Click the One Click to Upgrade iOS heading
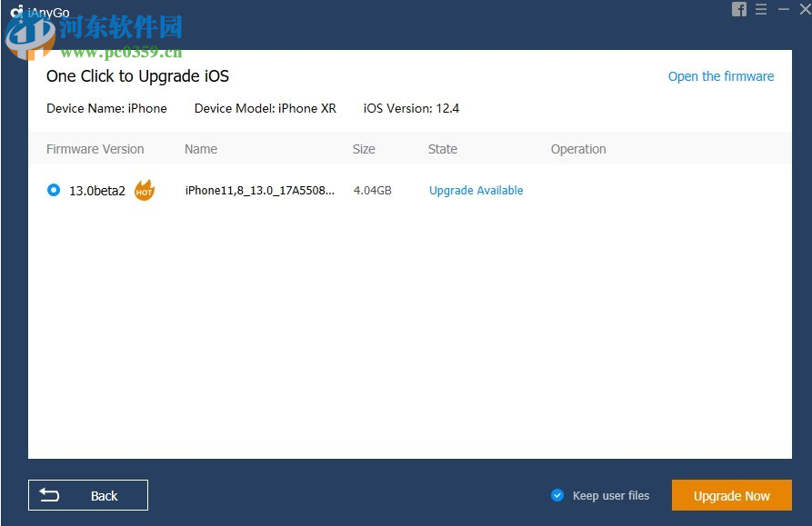This screenshot has width=812, height=526. click(x=137, y=76)
